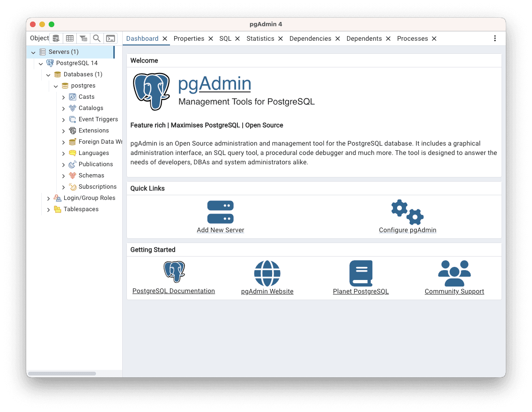
Task: Select the Event Triggers tree item
Action: pos(98,119)
